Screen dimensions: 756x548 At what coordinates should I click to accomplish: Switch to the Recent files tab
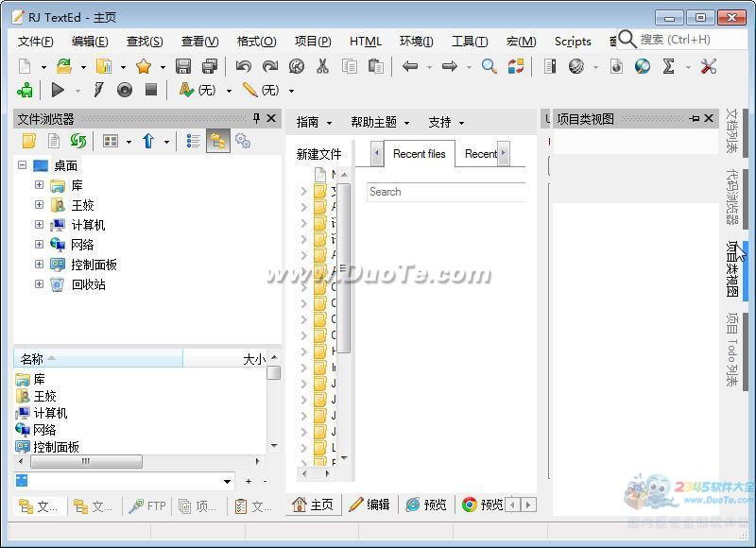[420, 154]
